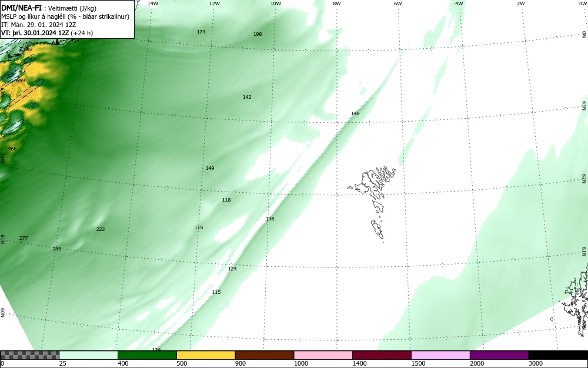Click the 'VT: þri. 30.01.2024 12Z (+24 h)' line

pos(47,33)
